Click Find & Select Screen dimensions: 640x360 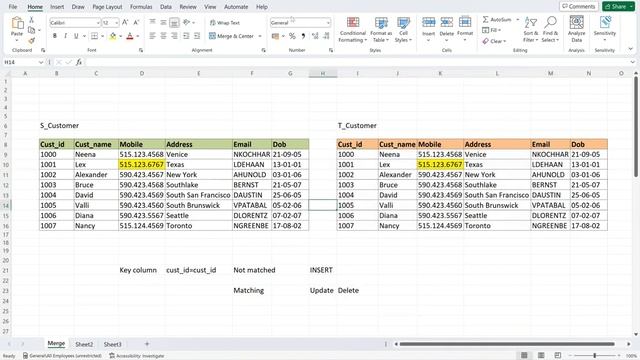550,29
